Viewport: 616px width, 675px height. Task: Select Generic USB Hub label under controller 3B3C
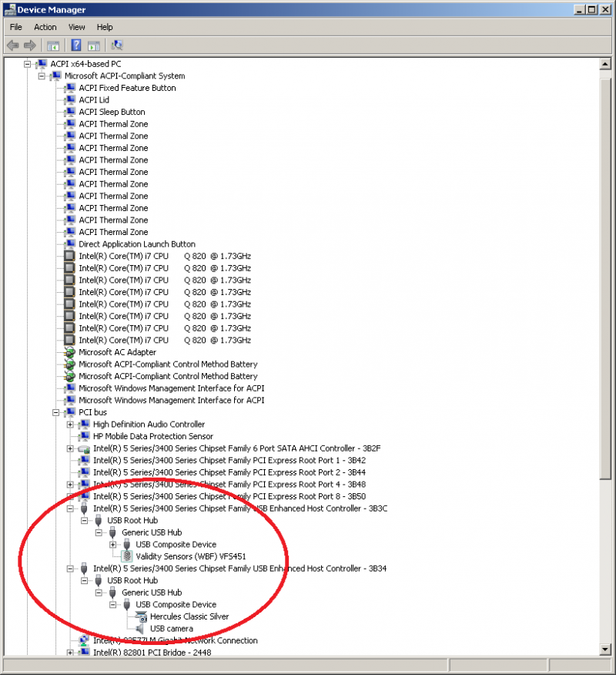(152, 532)
